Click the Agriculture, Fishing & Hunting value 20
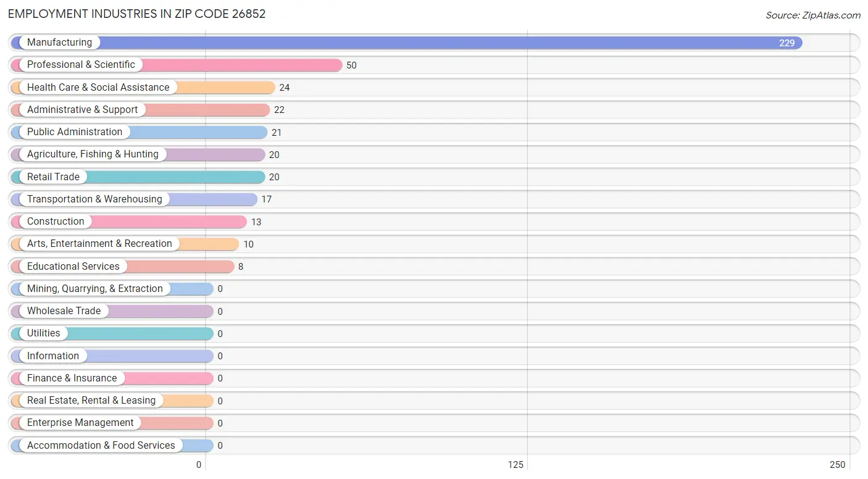Screen dimensions: 868x479 (x=274, y=155)
